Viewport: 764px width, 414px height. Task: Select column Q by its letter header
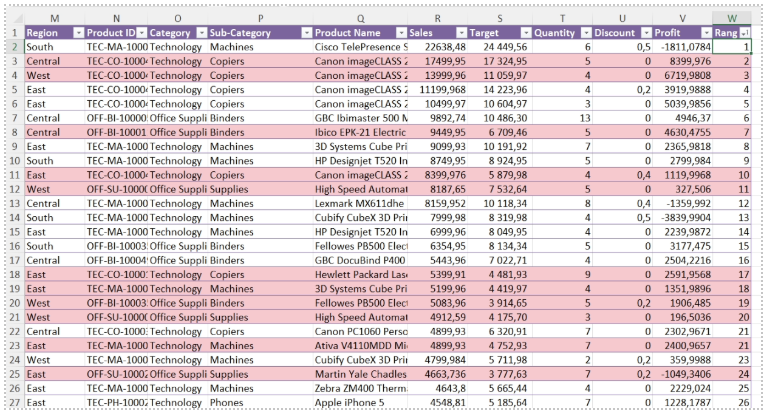pos(360,18)
